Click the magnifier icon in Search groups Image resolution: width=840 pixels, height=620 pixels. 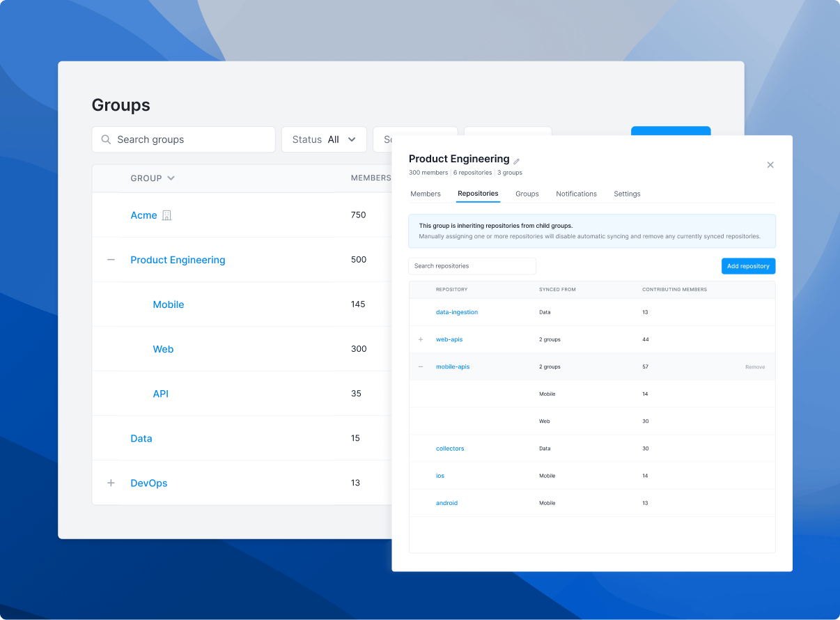pyautogui.click(x=107, y=139)
